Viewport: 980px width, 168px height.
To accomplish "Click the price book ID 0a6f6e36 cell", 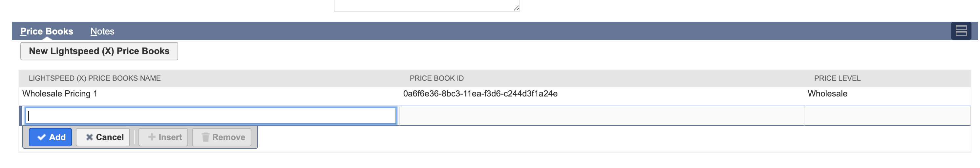I will coord(480,94).
